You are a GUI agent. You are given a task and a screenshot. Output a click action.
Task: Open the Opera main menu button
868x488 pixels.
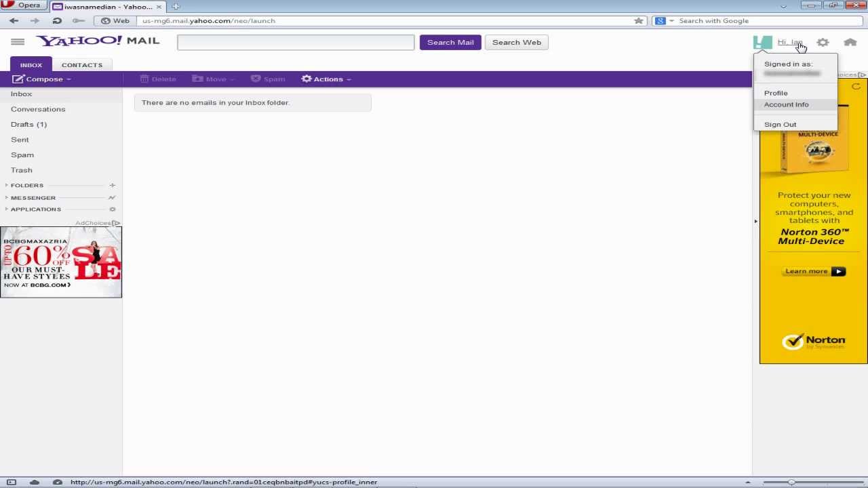[x=24, y=5]
